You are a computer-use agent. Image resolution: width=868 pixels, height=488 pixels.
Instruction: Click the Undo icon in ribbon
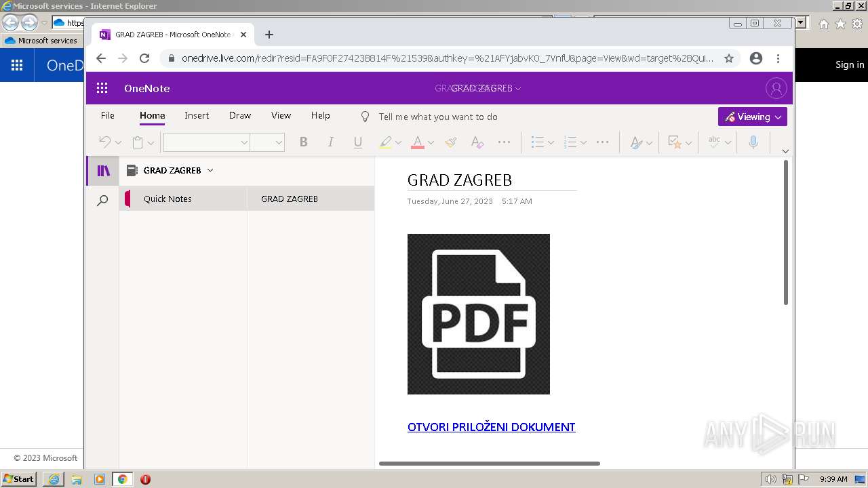point(105,142)
